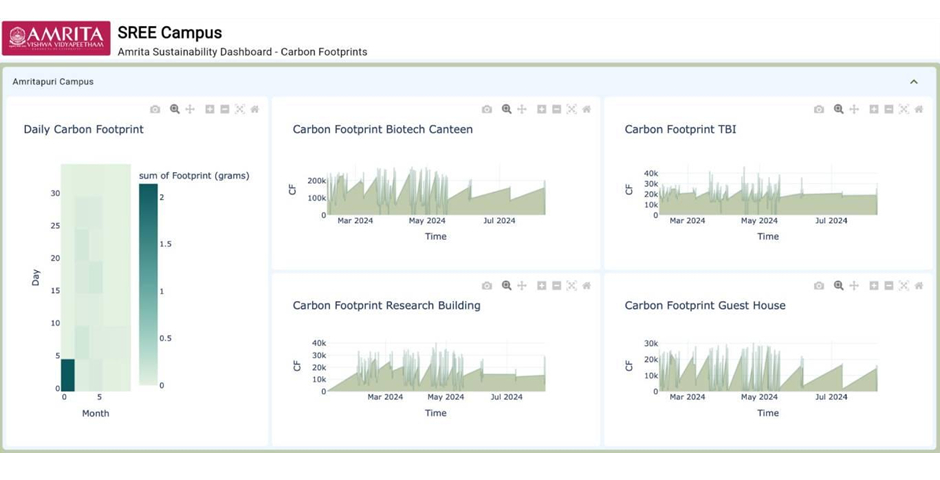Viewport: 940px width, 480px height.
Task: Select the Amritapuri Campus section header
Action: click(53, 82)
